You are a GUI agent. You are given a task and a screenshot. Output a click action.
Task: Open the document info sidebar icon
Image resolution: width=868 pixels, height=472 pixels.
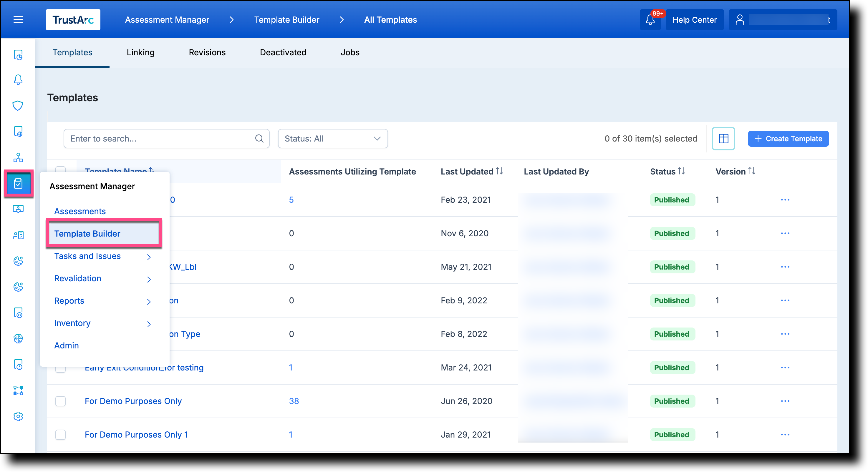[18, 365]
